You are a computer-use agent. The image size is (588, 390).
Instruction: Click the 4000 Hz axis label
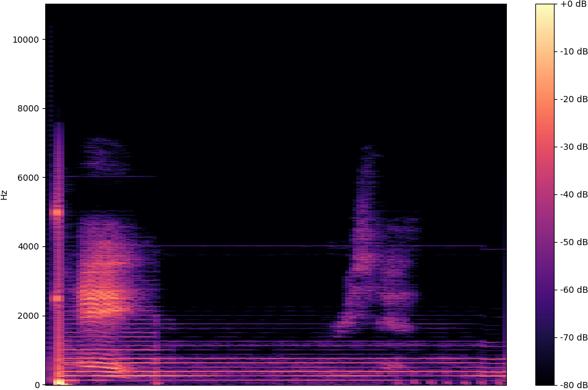pyautogui.click(x=28, y=247)
